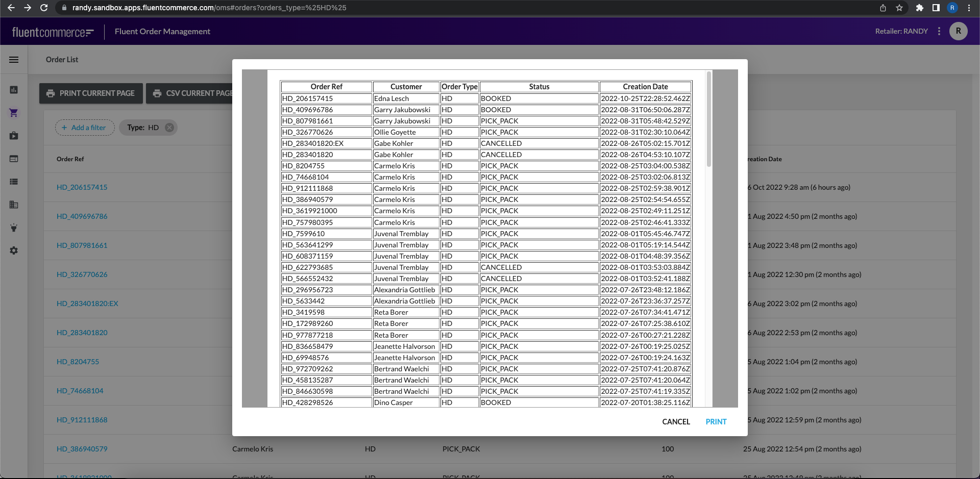Click Add a filter
The height and width of the screenshot is (479, 980).
[x=85, y=128]
